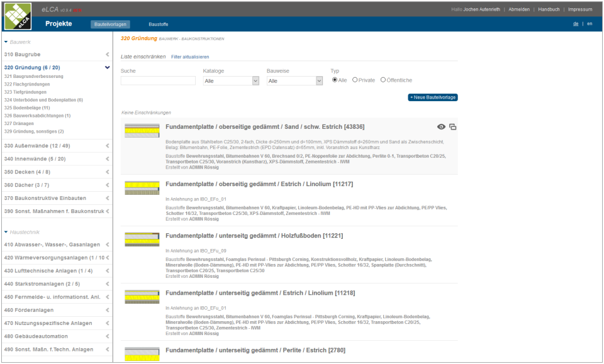Click the collapse chevron next to 310 Baugrube
The image size is (604, 364).
point(108,55)
